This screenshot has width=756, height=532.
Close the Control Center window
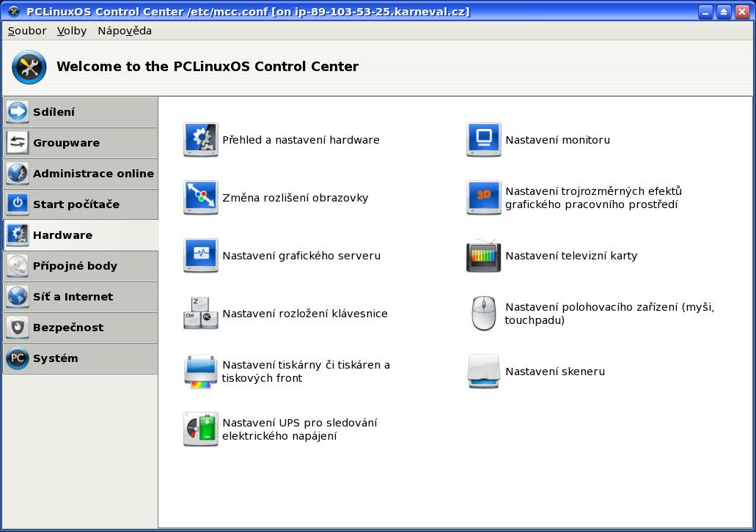click(742, 12)
